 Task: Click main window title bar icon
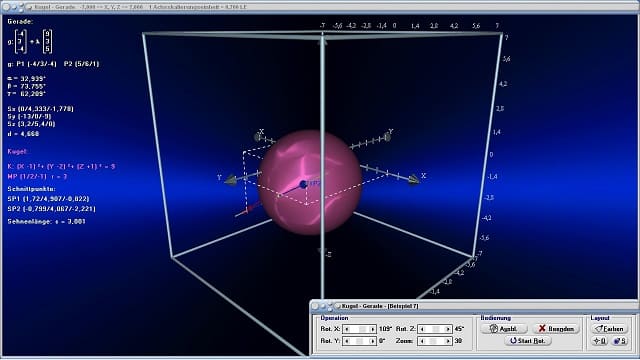[x=29, y=7]
